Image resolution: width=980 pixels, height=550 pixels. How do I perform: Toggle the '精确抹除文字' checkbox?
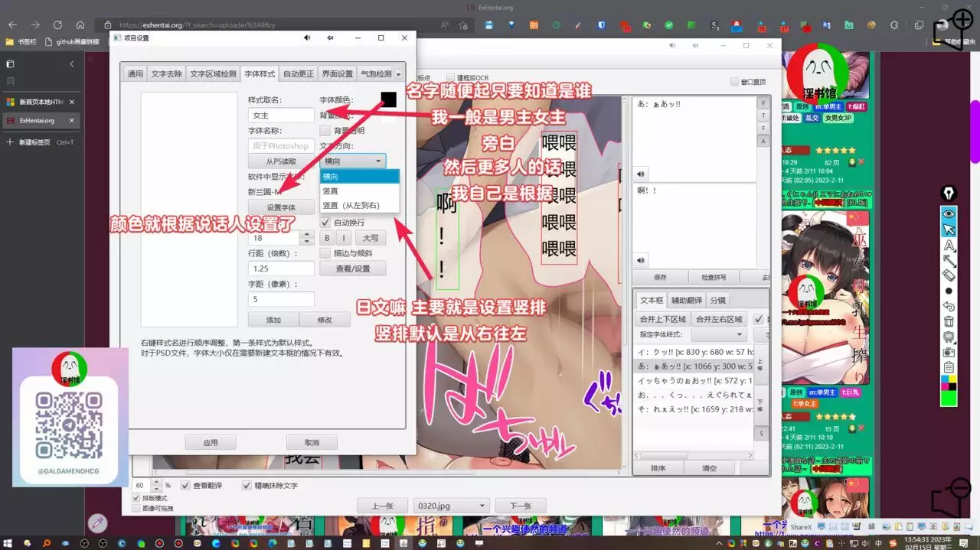[x=247, y=486]
